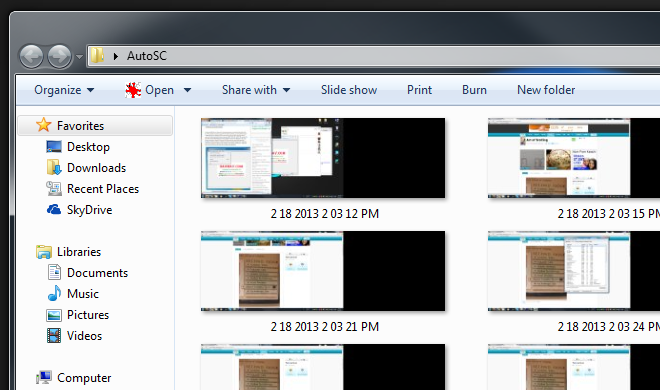
Task: Select thumbnail 2 18 2013 2 03 21 PM
Action: [x=323, y=271]
